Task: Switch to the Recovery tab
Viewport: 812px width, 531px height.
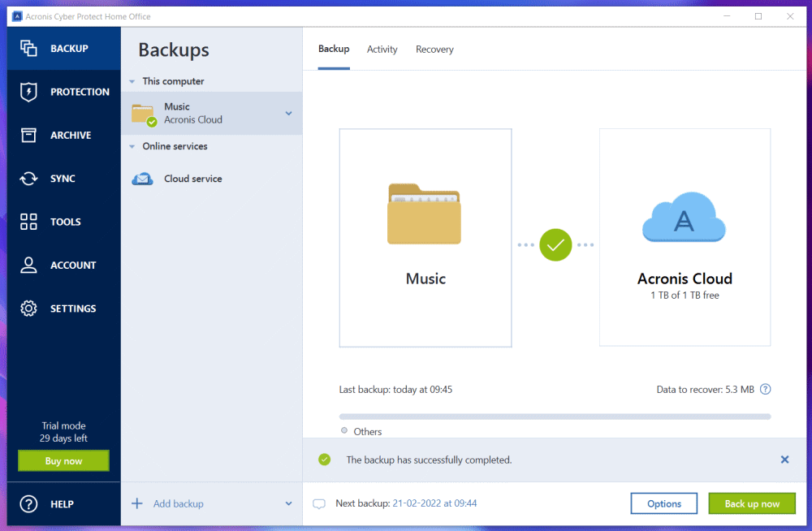Action: (x=434, y=50)
